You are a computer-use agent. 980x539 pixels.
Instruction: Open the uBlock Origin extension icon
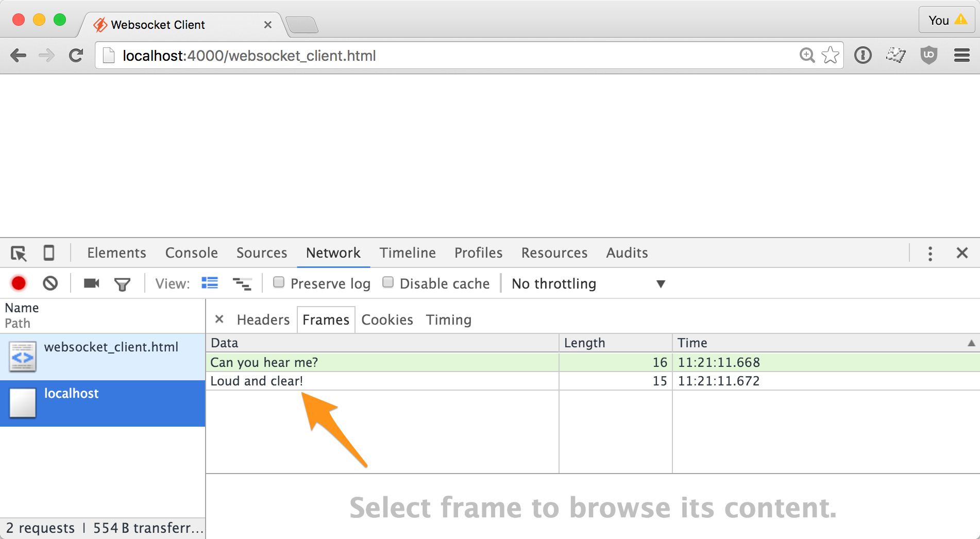(928, 55)
